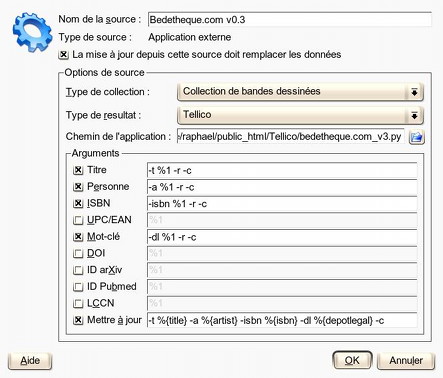Click the folder browse icon for application path
Viewport: 443px width, 378px height.
[x=416, y=137]
